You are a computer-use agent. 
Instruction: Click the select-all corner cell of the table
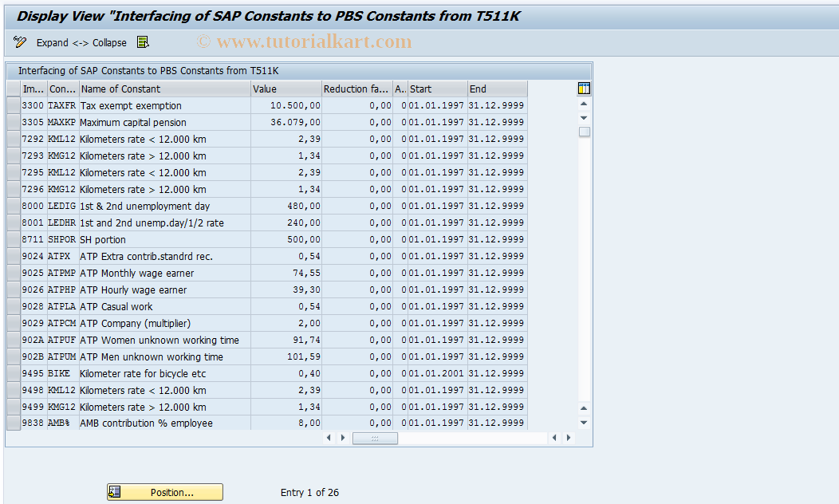(x=14, y=89)
